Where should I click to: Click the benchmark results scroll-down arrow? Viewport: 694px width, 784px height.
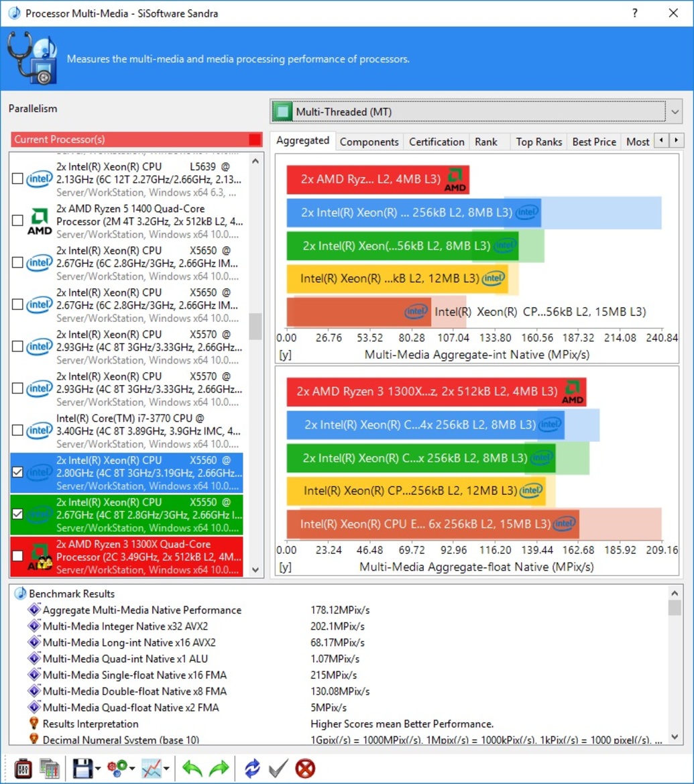[x=675, y=736]
